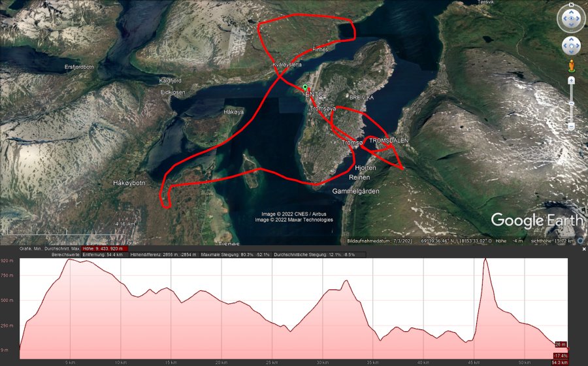Rotate view right using look joystick arrow

579,19
